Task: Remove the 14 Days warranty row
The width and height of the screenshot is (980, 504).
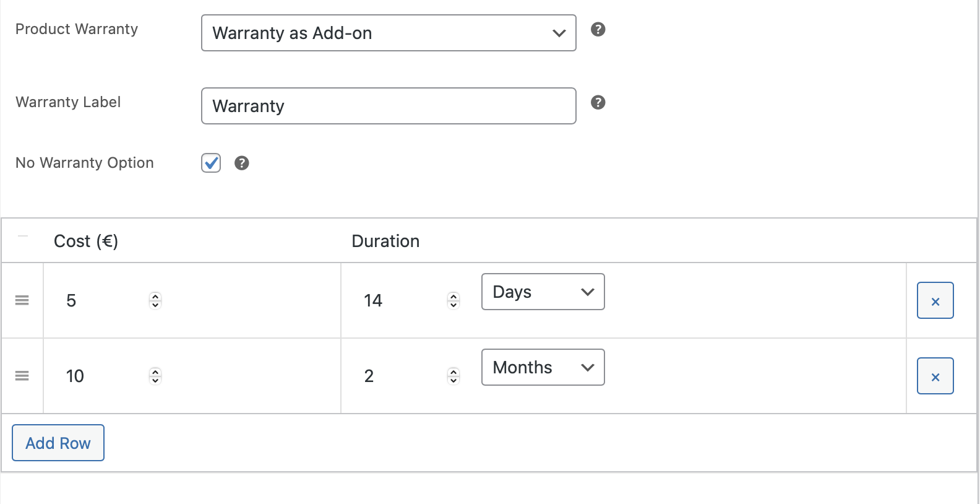Action: [935, 301]
